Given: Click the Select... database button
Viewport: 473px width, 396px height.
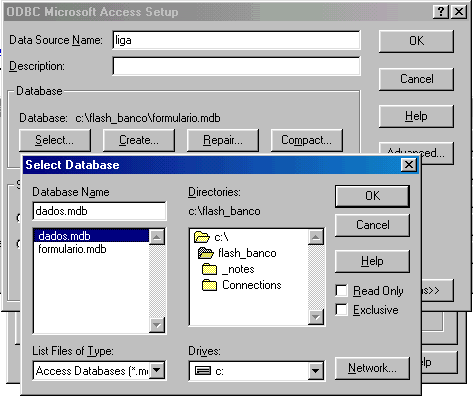Looking at the screenshot, I should click(x=55, y=140).
